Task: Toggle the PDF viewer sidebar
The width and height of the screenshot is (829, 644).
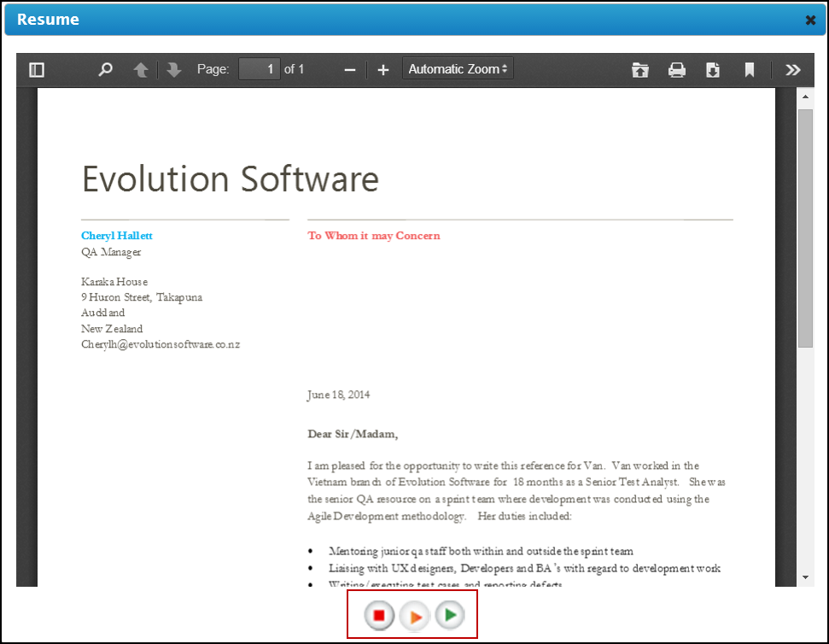Action: pos(37,70)
